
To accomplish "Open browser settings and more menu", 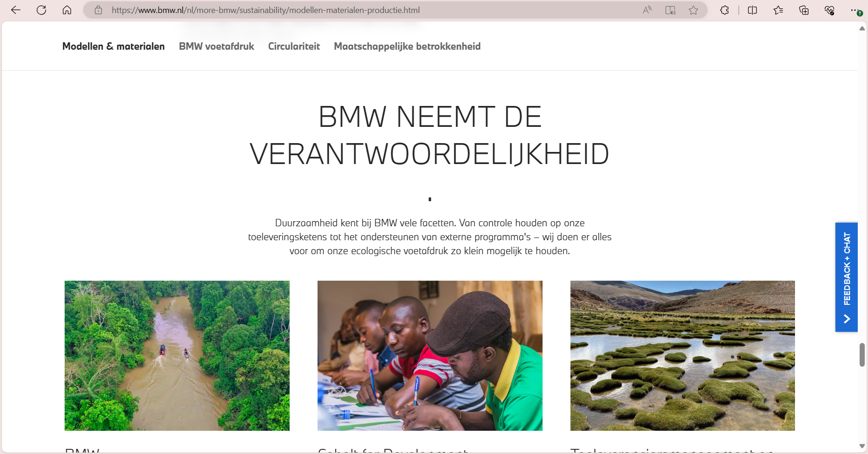I will [x=855, y=10].
